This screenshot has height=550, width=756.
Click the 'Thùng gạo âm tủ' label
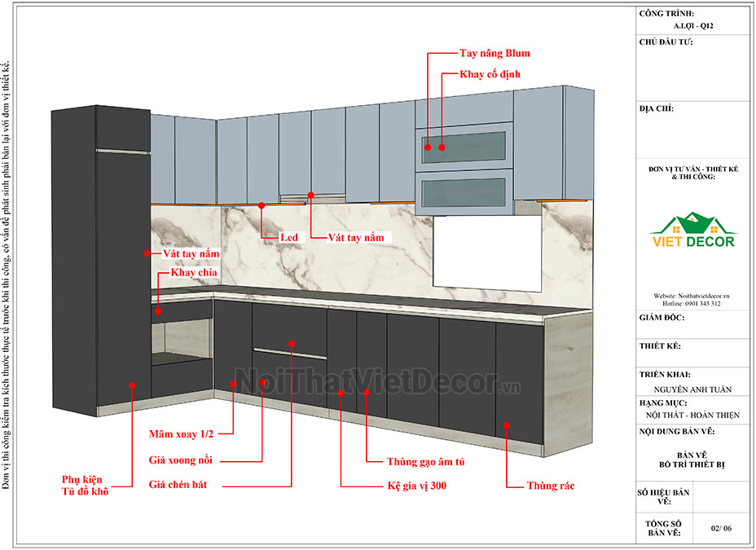click(x=425, y=462)
